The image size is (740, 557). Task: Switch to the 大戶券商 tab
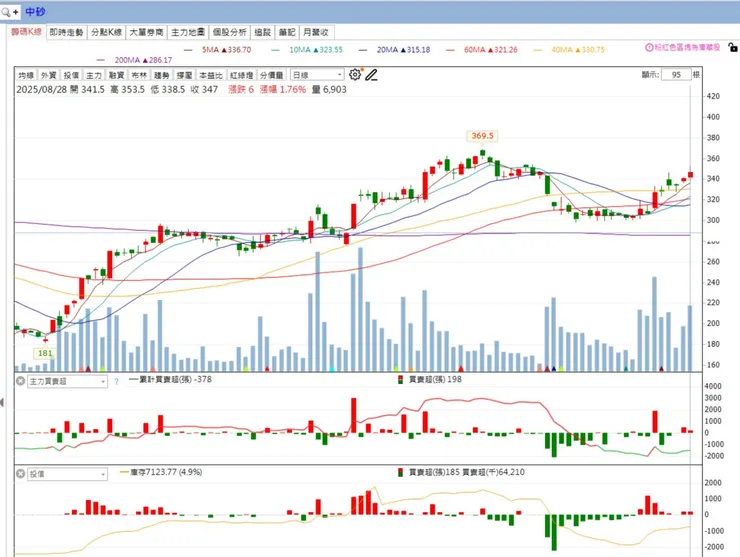146,32
